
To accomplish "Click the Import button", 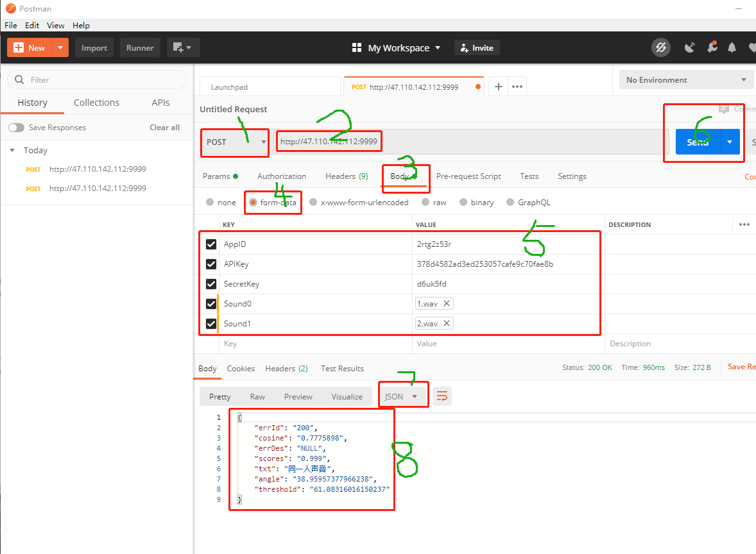I will point(94,47).
